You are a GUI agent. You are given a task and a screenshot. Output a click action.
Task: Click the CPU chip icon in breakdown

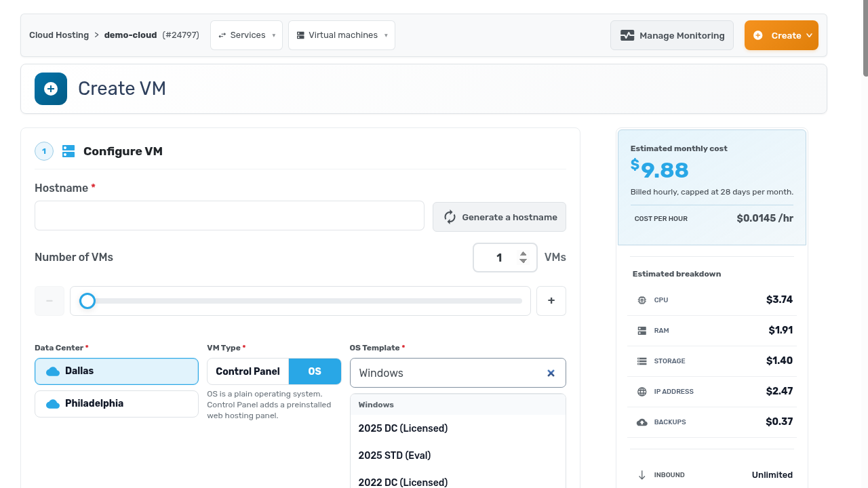(642, 300)
